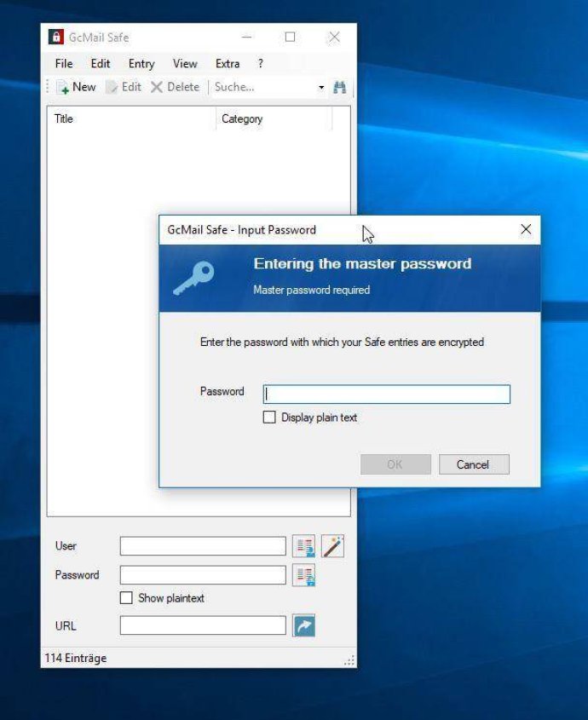
Task: Click the GcMail Safe lock app icon
Action: [56, 37]
